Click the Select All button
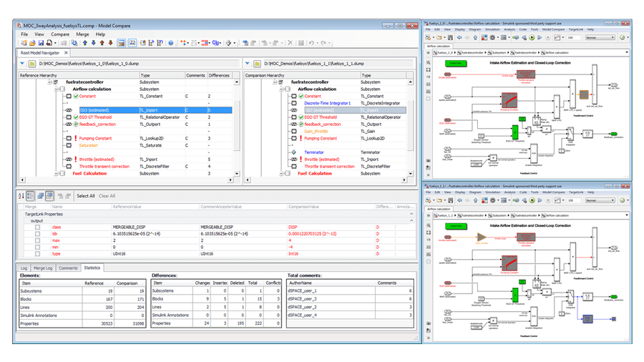The width and height of the screenshot is (644, 362). pyautogui.click(x=85, y=196)
